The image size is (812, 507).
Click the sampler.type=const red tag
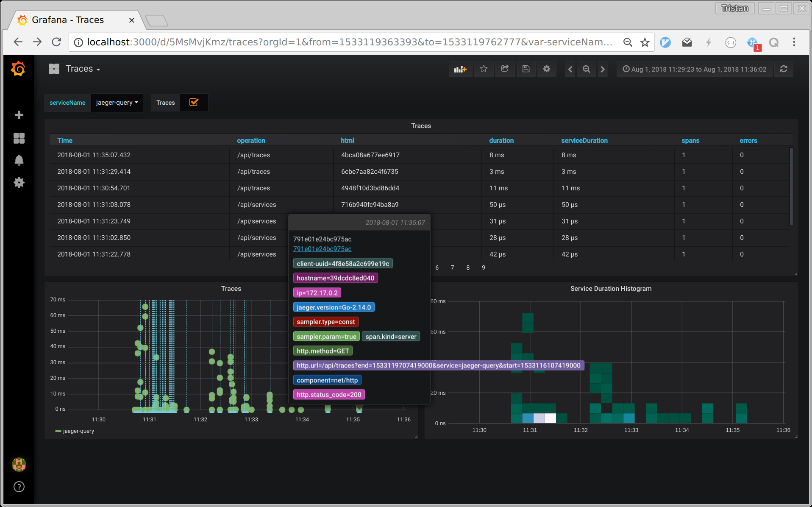click(326, 322)
